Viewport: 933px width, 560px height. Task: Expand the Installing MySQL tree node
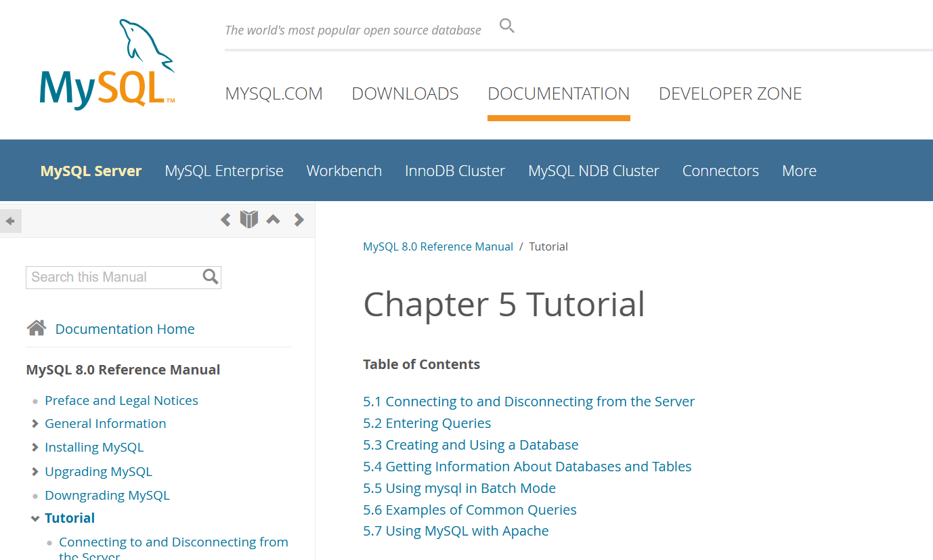35,448
